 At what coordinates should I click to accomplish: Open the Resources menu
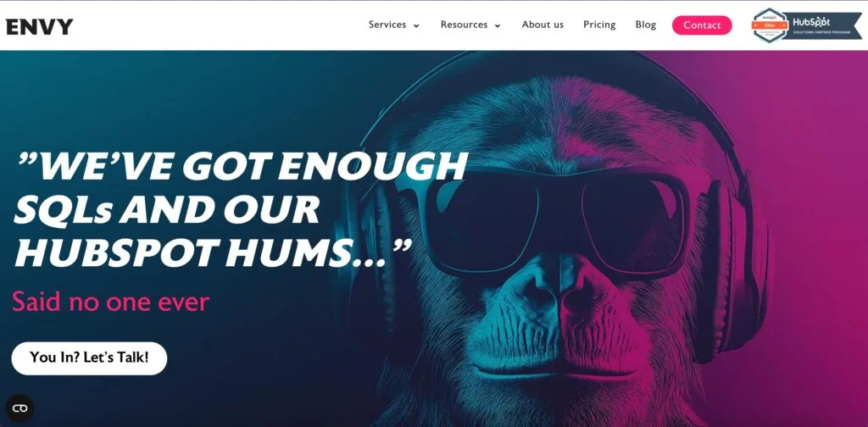click(464, 25)
